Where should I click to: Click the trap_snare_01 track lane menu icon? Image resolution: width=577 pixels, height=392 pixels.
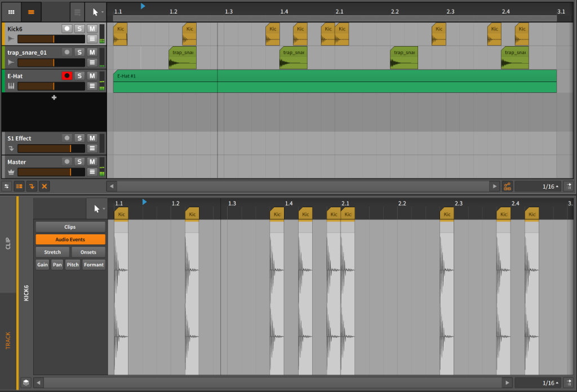92,63
